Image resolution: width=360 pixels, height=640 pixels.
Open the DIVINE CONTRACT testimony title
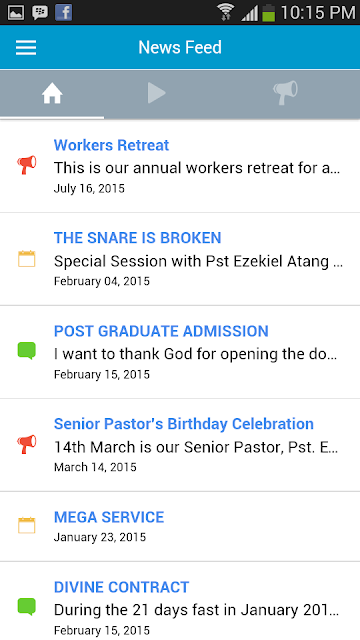122,587
